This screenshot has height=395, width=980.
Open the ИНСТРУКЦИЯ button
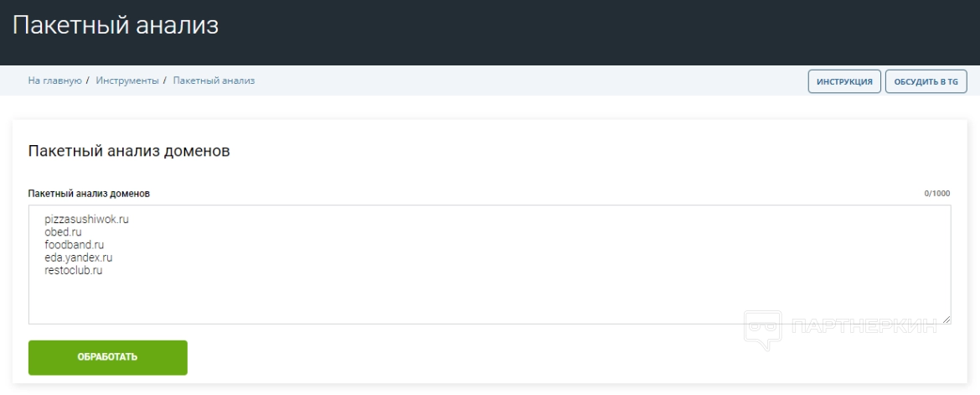click(843, 81)
